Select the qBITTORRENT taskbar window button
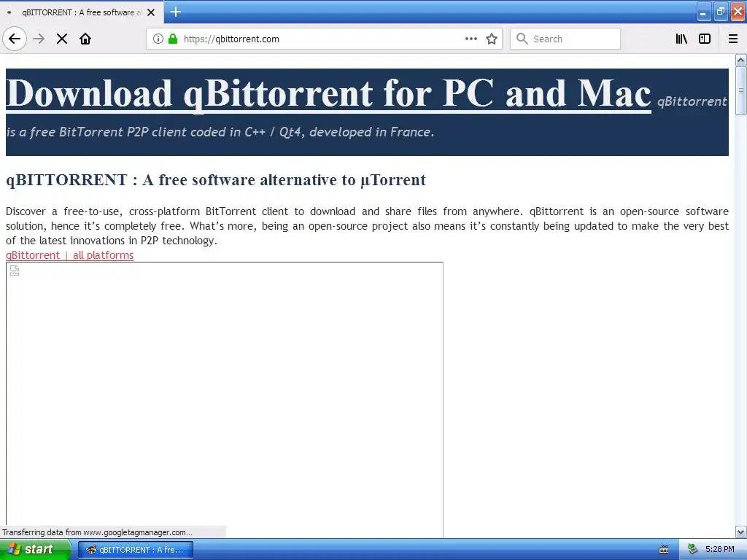This screenshot has width=747, height=560. [136, 550]
